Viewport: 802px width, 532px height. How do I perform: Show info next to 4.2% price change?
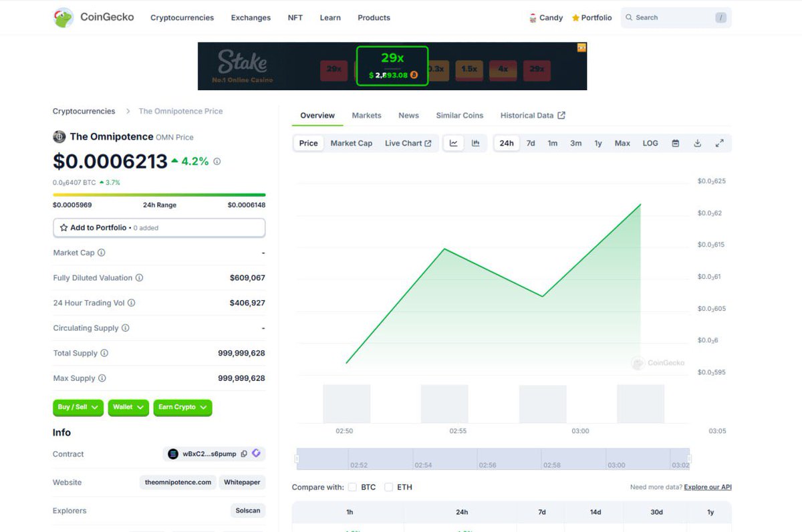pos(217,162)
